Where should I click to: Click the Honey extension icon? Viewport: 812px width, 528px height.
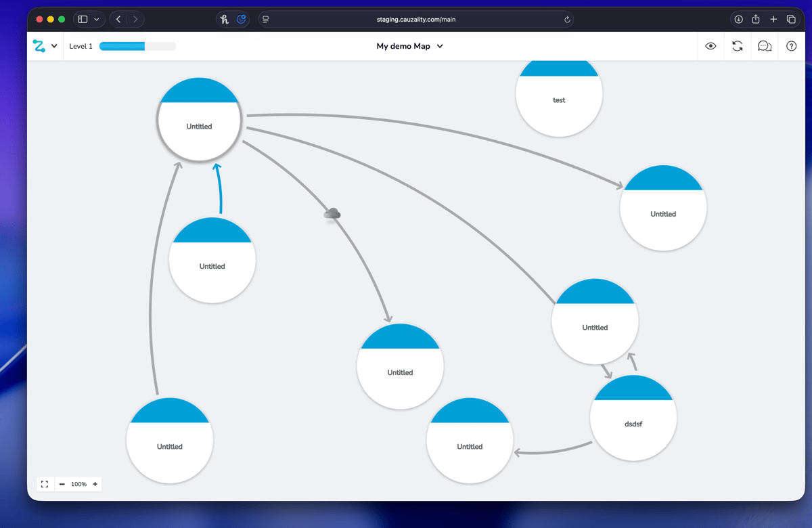(225, 20)
